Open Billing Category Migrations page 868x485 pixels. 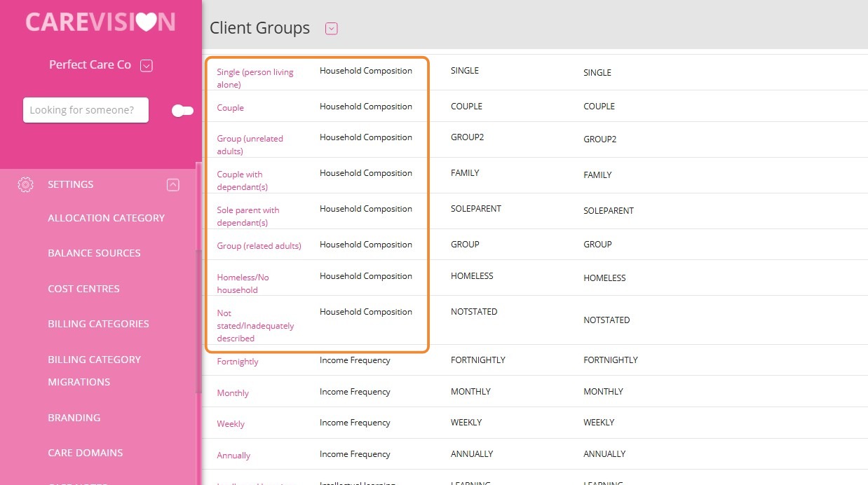tap(94, 371)
